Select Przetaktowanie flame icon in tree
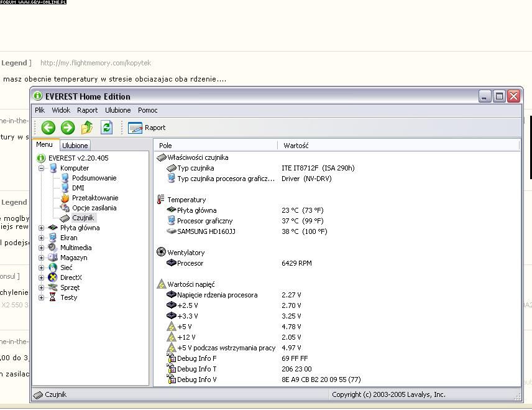This screenshot has height=410, width=532. coord(65,198)
